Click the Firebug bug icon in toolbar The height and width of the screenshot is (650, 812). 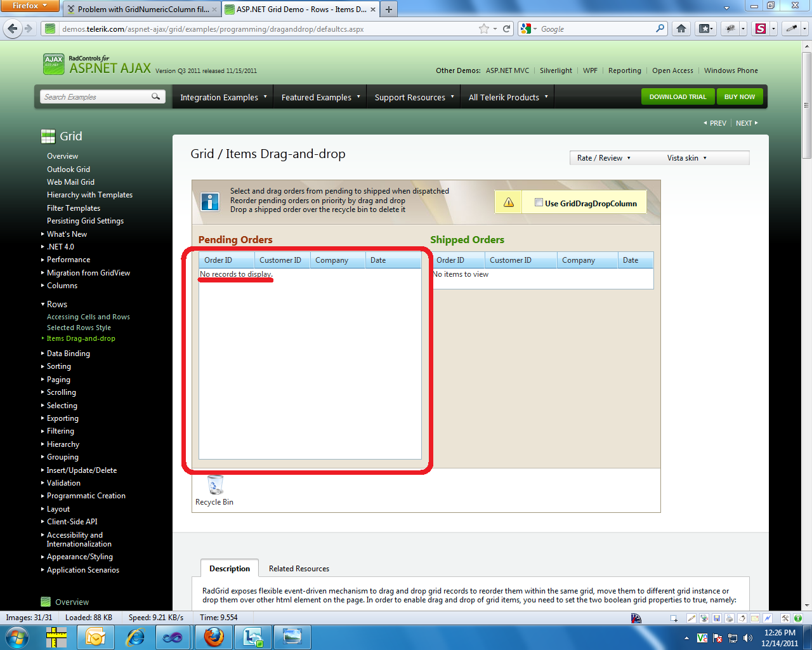click(x=730, y=29)
